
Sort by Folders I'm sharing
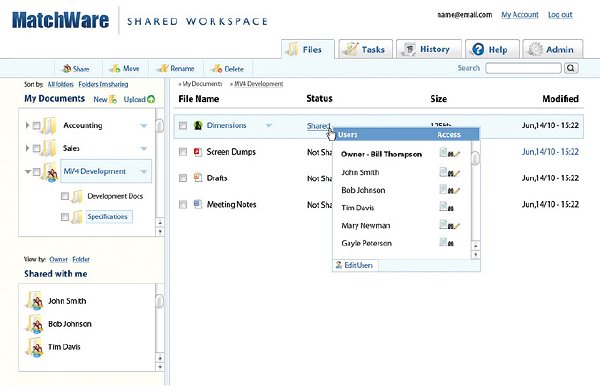pos(103,84)
